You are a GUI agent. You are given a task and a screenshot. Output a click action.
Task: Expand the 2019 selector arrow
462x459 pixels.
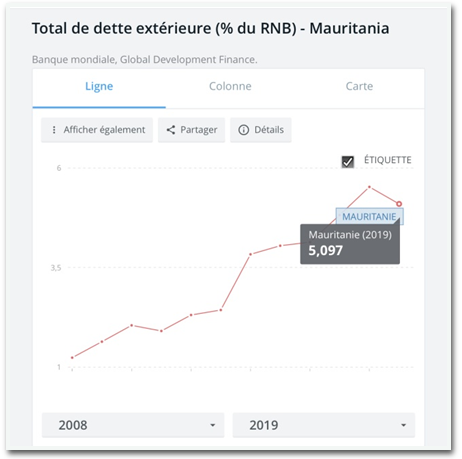[x=403, y=425]
